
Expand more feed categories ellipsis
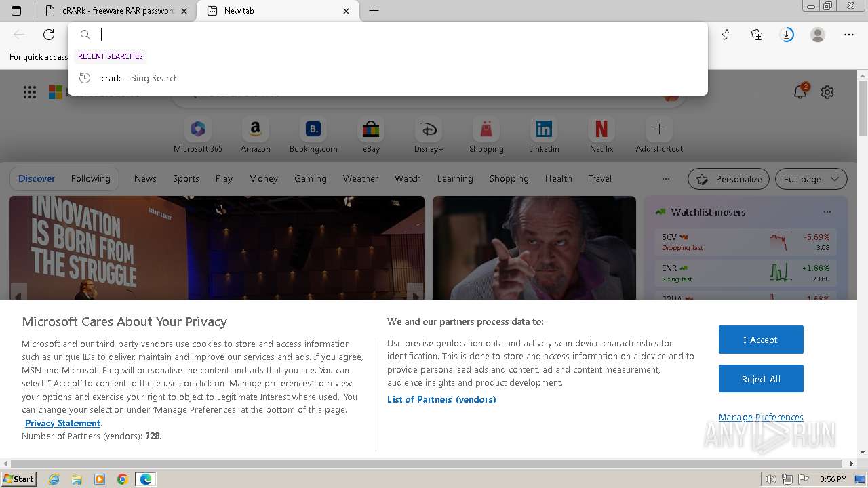(666, 179)
